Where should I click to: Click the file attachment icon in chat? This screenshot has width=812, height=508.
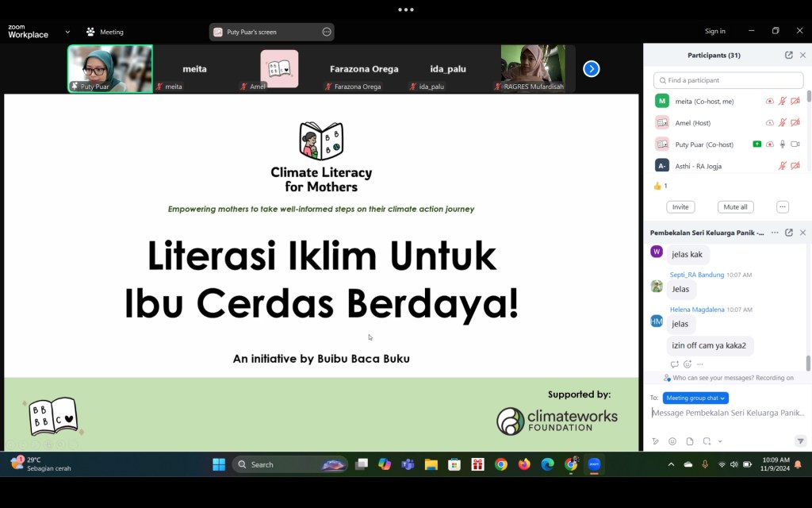pyautogui.click(x=690, y=441)
